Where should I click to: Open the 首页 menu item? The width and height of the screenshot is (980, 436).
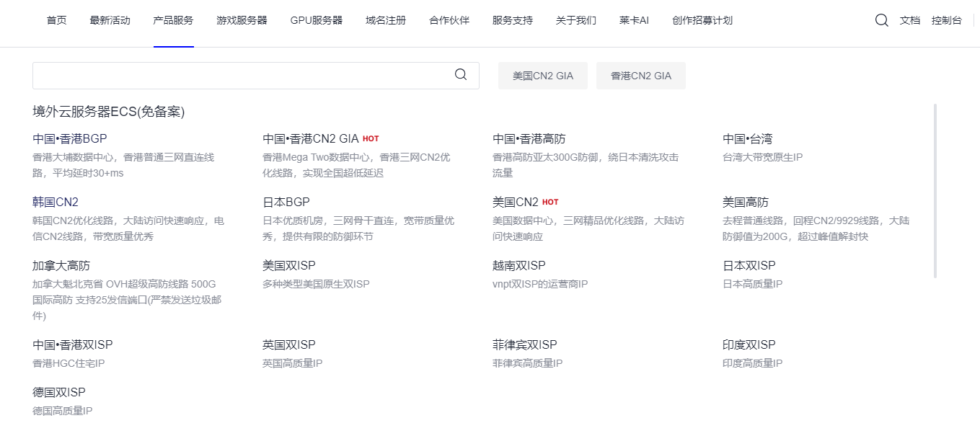[x=56, y=20]
